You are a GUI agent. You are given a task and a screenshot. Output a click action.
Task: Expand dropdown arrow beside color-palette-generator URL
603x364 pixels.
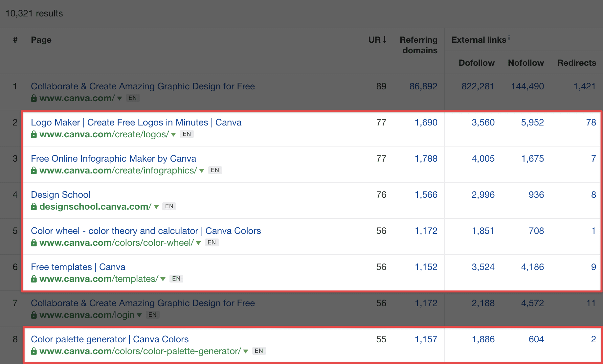click(246, 352)
